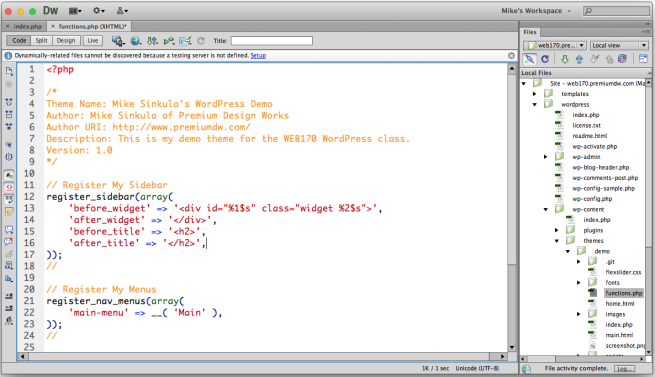Close the index.php tab

[8, 26]
